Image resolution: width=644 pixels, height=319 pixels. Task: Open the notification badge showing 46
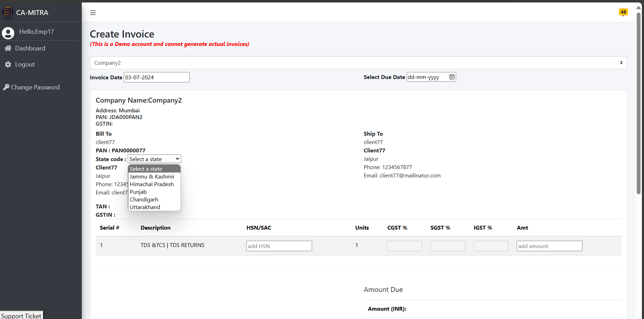pos(623,12)
